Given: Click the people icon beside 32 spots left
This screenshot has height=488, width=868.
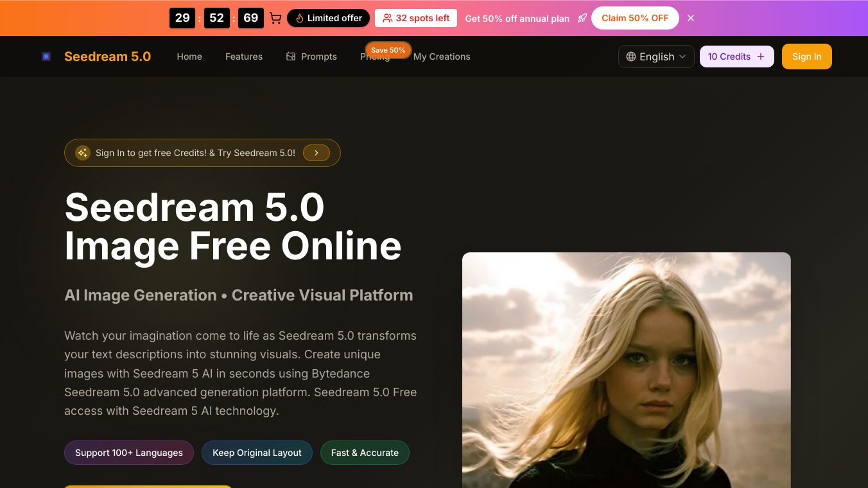Looking at the screenshot, I should pyautogui.click(x=388, y=18).
